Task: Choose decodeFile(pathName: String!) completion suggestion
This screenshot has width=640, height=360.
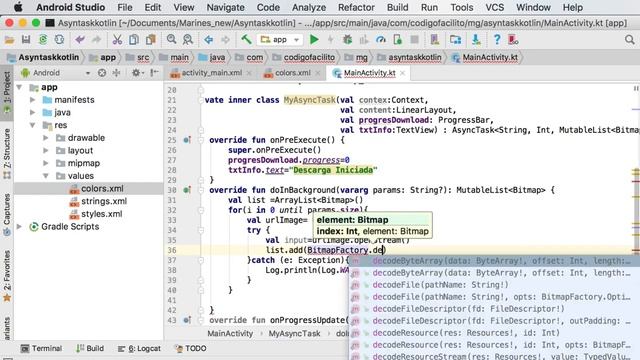Action: tap(495, 285)
